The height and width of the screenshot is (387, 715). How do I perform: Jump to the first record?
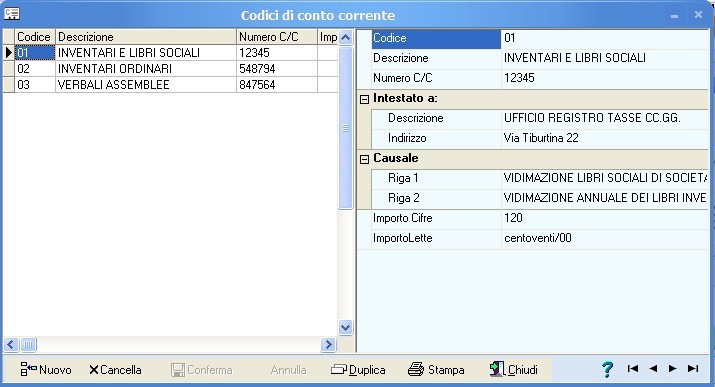point(632,368)
